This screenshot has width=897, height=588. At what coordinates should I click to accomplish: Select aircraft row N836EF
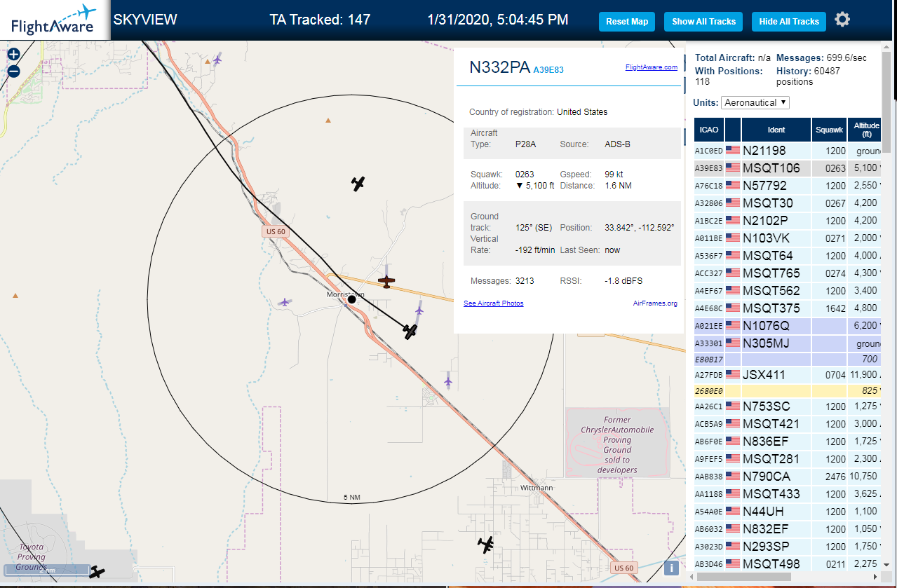[788, 442]
